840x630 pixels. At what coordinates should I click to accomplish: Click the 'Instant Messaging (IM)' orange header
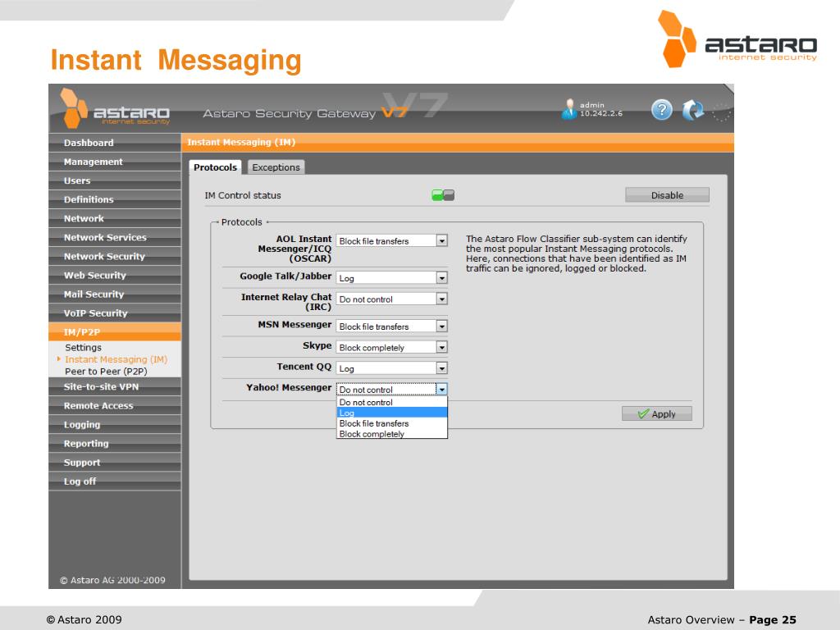[x=241, y=142]
